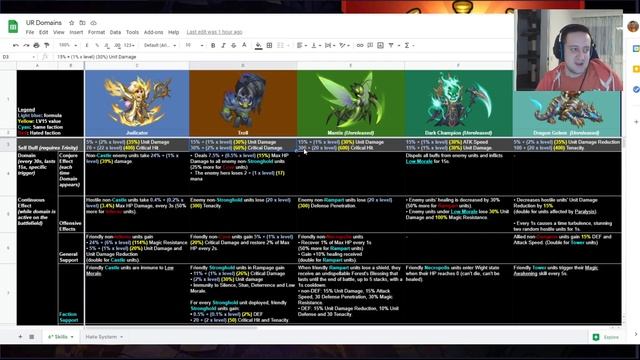Screen dimensions: 640x360
Task: Create a filter
Action: pos(391,45)
